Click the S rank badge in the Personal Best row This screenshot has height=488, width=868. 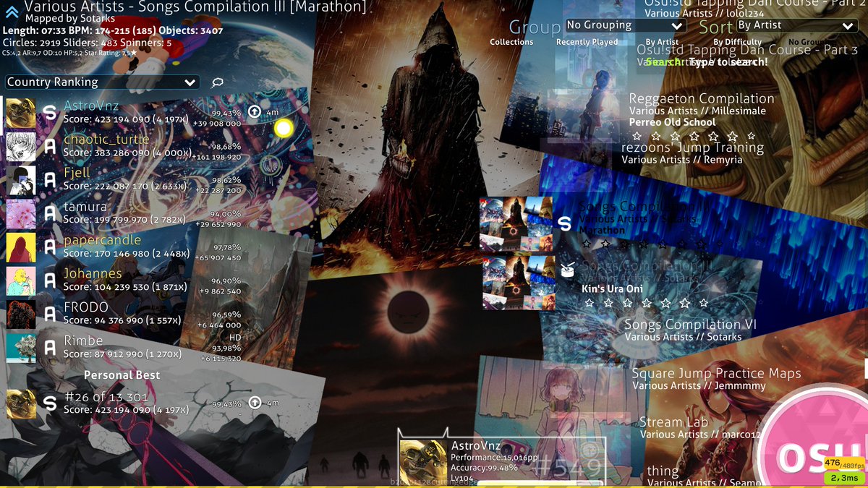tap(49, 403)
